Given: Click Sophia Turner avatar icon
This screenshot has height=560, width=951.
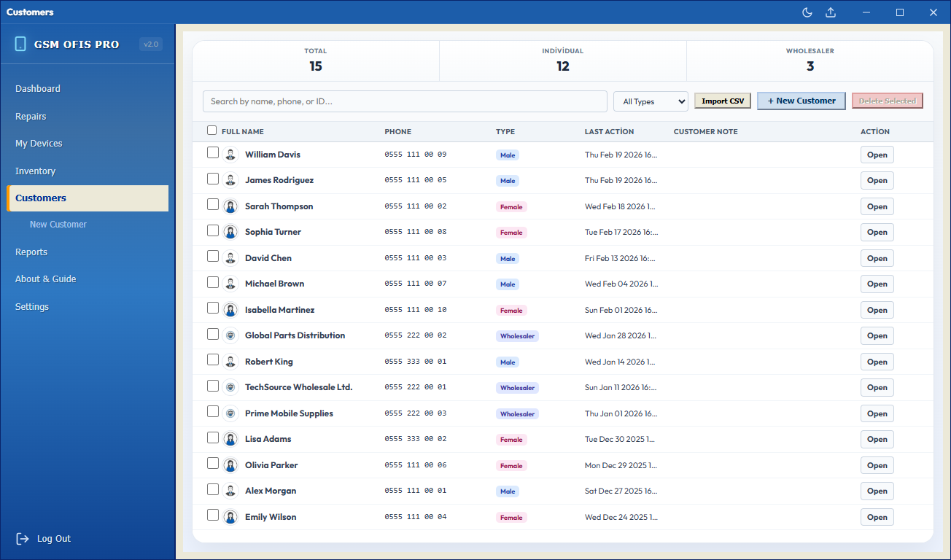Looking at the screenshot, I should click(230, 232).
